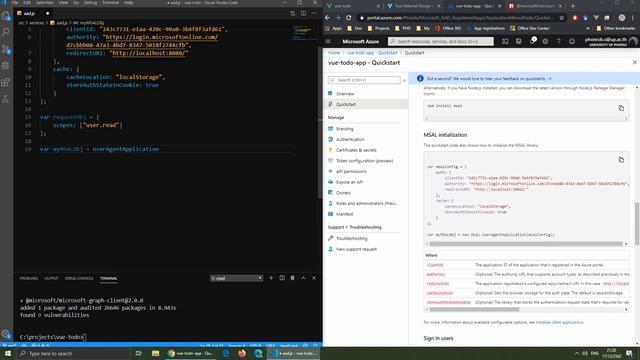This screenshot has width=640, height=360.
Task: Kill the terminal with the trash icon
Action: [x=292, y=278]
